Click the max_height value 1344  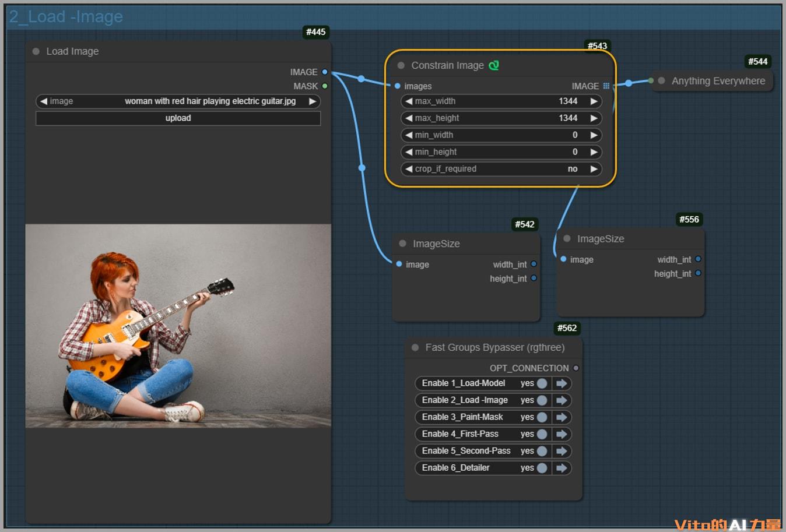[568, 118]
